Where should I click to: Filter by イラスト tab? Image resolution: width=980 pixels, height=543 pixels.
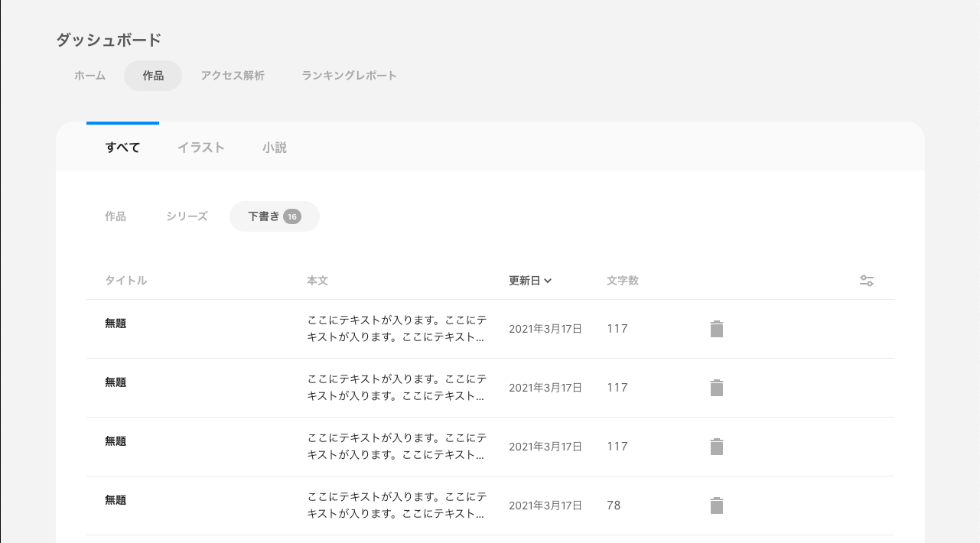[201, 148]
